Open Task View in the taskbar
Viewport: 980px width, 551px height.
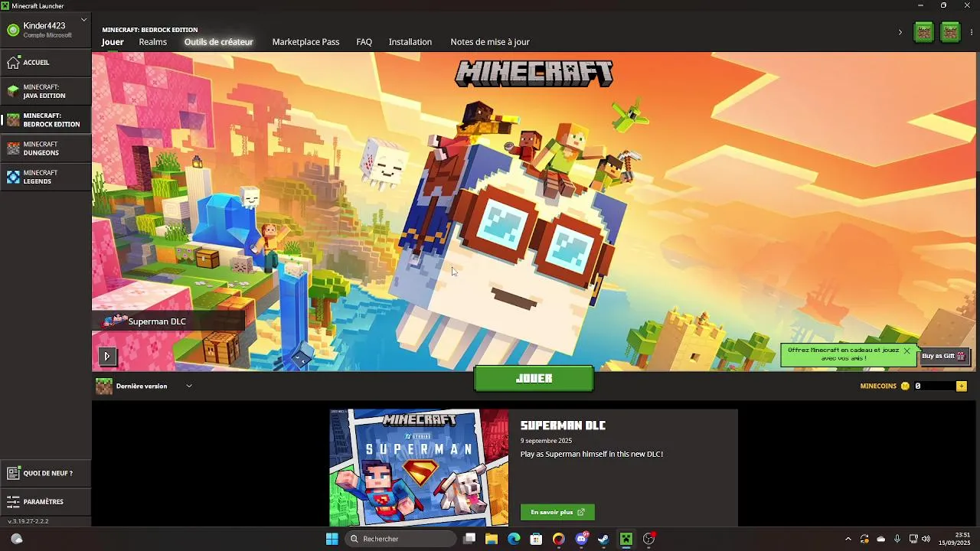(469, 539)
